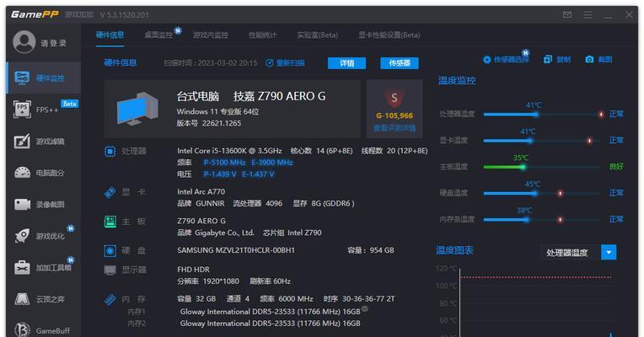The height and width of the screenshot is (337, 644).
Task: Click the desktop computer illustration
Action: pyautogui.click(x=137, y=109)
